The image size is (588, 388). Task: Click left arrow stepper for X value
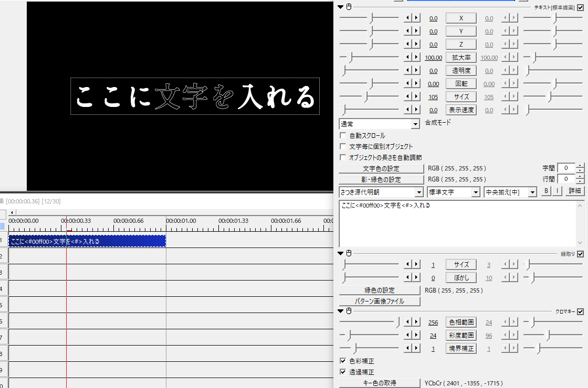(x=407, y=18)
